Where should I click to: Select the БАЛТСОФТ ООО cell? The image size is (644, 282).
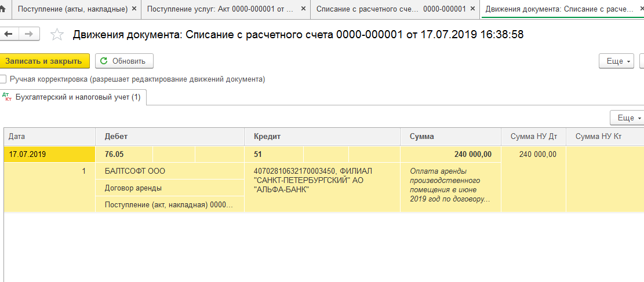click(170, 171)
